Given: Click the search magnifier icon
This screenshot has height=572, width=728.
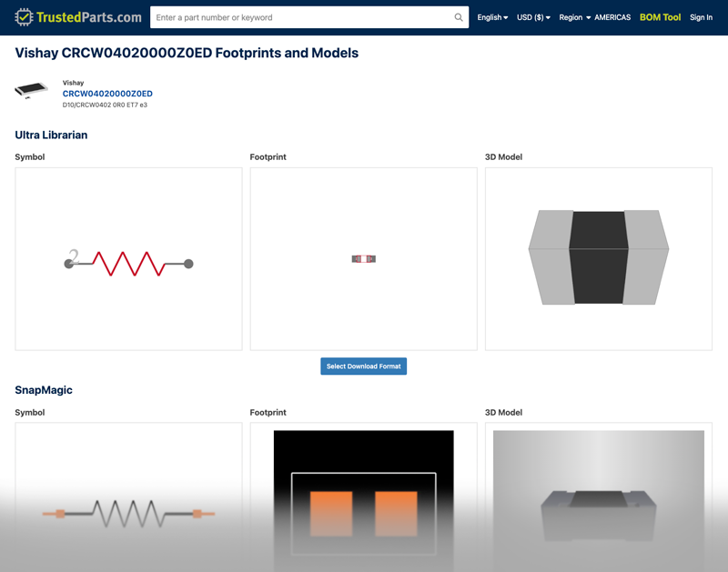Looking at the screenshot, I should coord(459,17).
